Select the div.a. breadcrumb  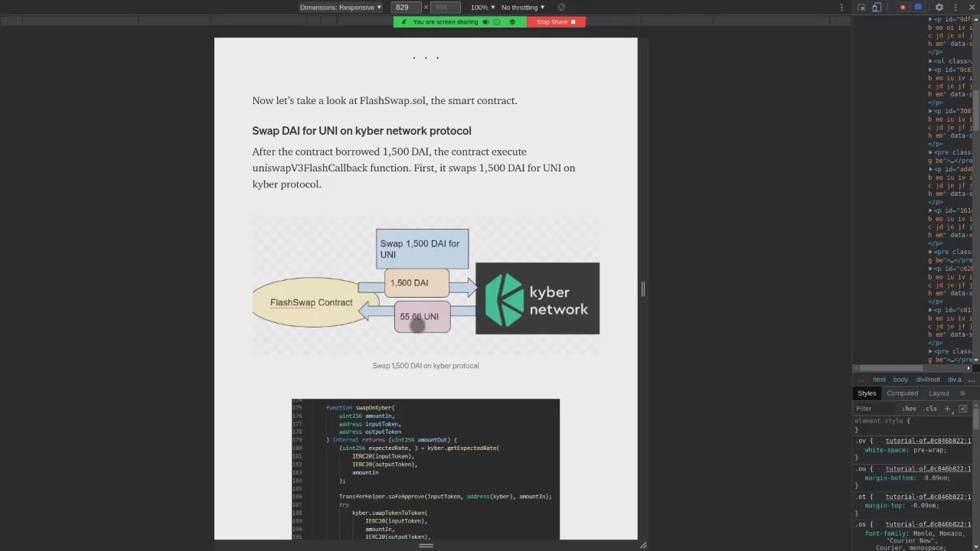955,379
